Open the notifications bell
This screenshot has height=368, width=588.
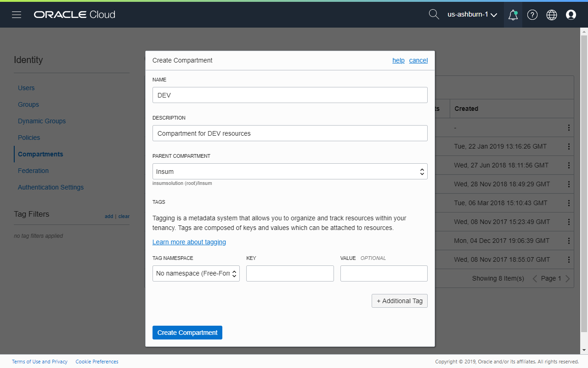[x=513, y=15]
